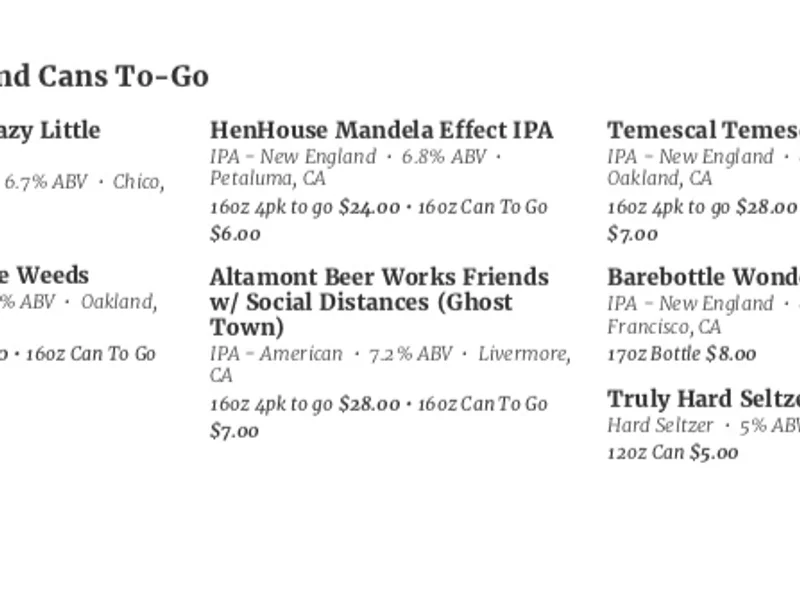Click the 7.2% ABV Altamont text
The image size is (800, 600).
pos(411,354)
